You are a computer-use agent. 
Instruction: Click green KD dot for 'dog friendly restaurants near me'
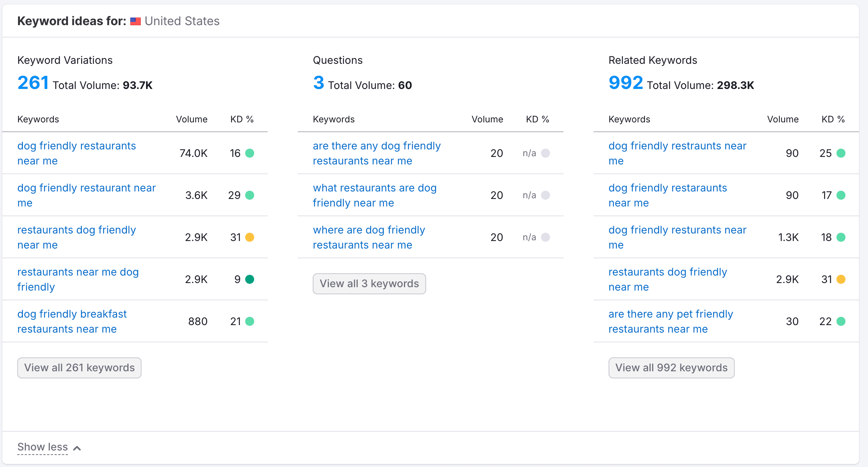[250, 153]
